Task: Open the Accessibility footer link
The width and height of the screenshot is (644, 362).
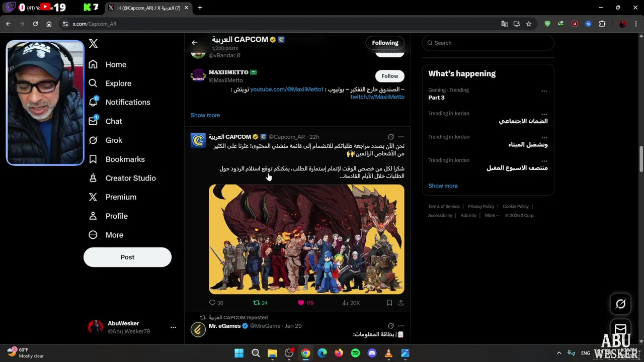Action: tap(440, 216)
